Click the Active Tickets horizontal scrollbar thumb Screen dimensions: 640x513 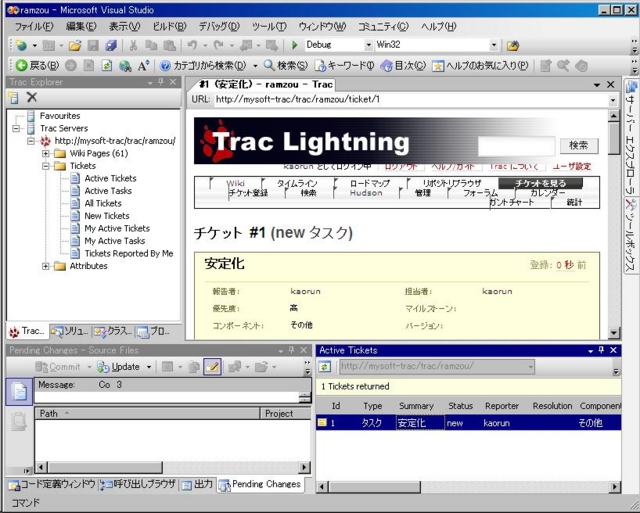(375, 486)
